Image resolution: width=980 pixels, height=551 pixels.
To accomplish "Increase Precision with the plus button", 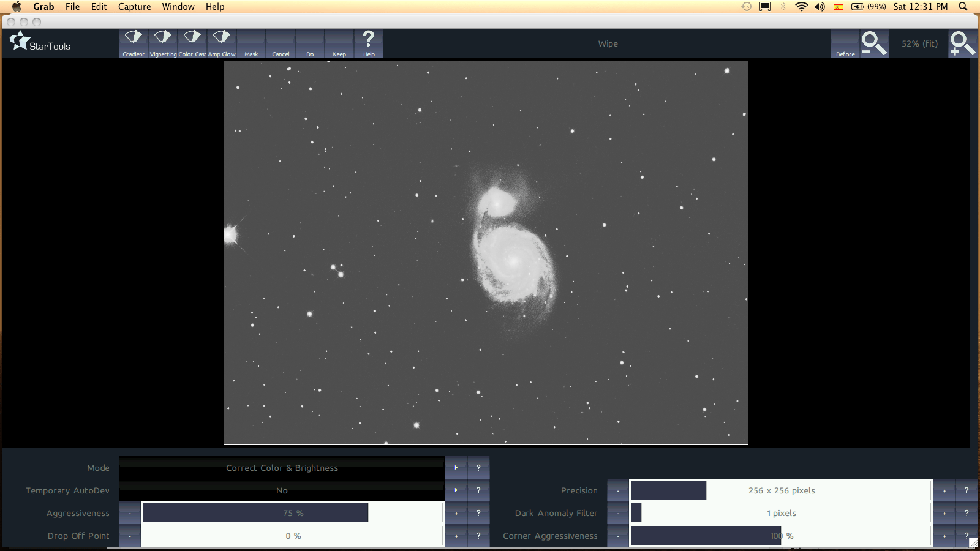I will pyautogui.click(x=944, y=490).
